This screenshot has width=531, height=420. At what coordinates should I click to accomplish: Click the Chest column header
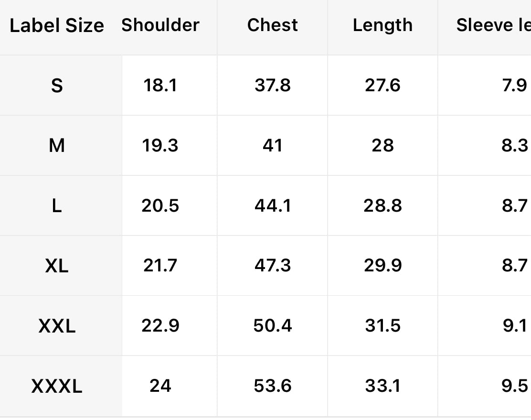point(273,25)
